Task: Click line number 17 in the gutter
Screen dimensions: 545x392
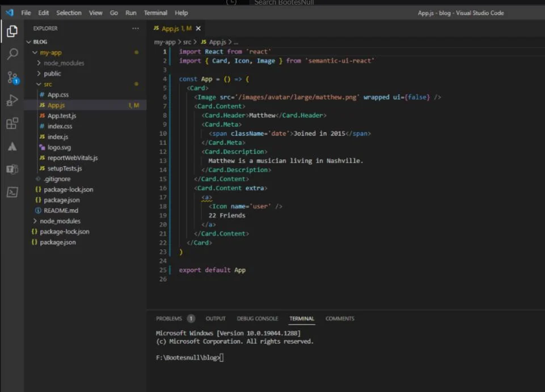Action: pos(163,197)
